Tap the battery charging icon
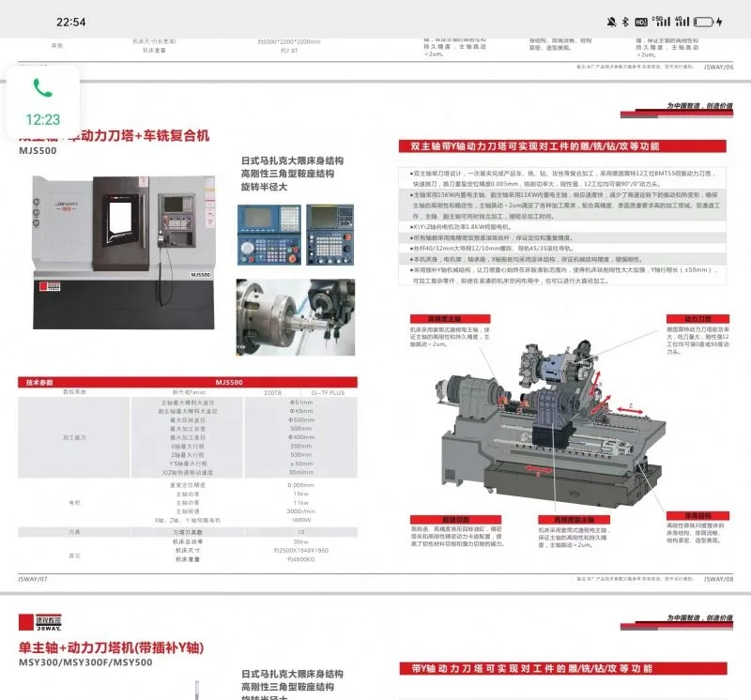The width and height of the screenshot is (751, 700). (x=708, y=22)
